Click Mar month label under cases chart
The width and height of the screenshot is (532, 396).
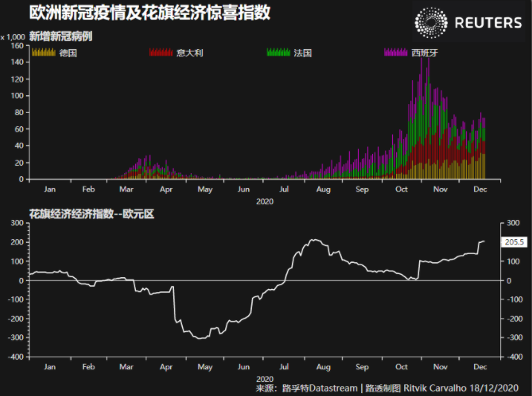tap(126, 189)
